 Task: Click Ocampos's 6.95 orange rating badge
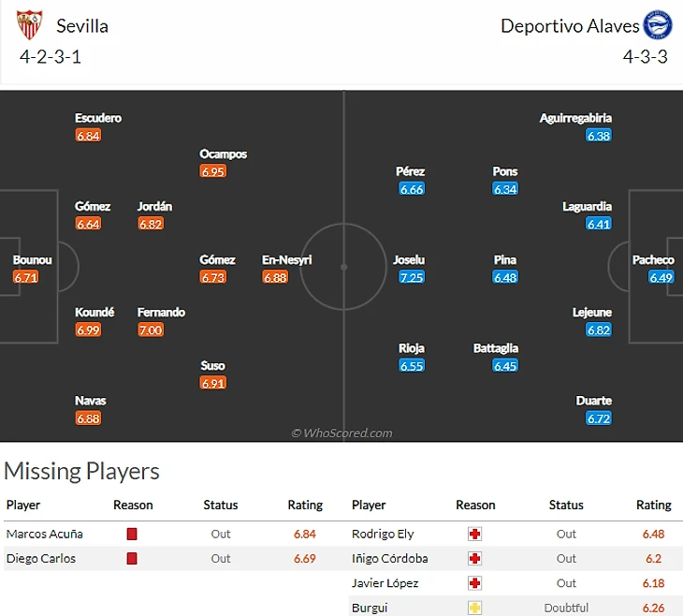coord(213,171)
